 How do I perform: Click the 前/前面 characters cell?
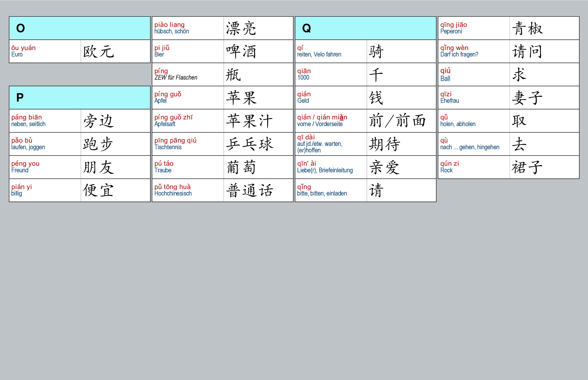pyautogui.click(x=401, y=121)
